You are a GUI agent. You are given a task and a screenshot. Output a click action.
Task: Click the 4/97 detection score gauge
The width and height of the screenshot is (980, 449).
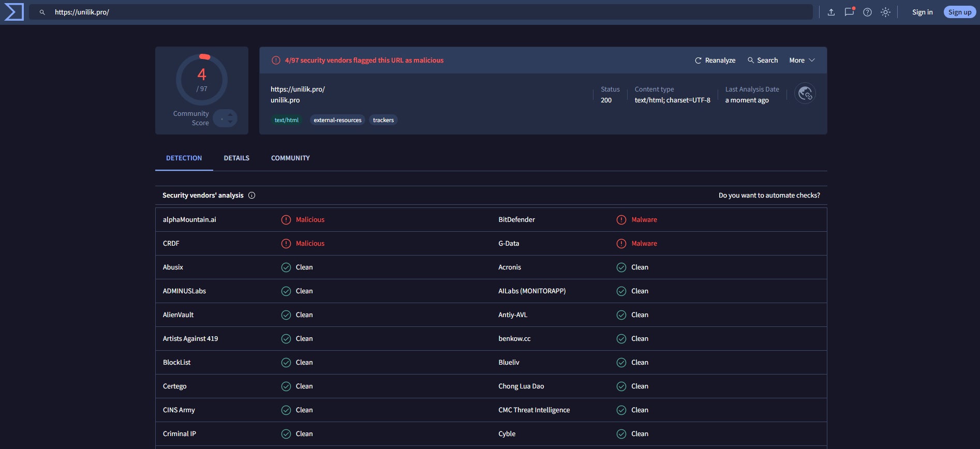[202, 80]
